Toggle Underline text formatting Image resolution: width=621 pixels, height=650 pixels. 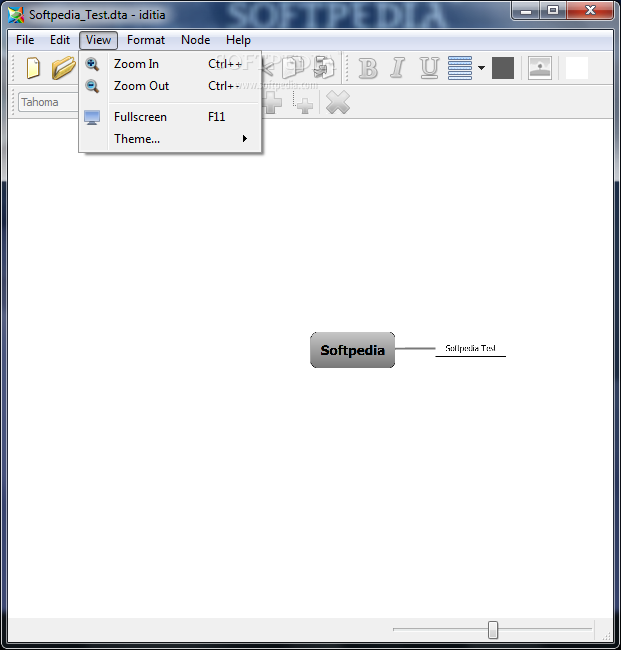pos(429,68)
